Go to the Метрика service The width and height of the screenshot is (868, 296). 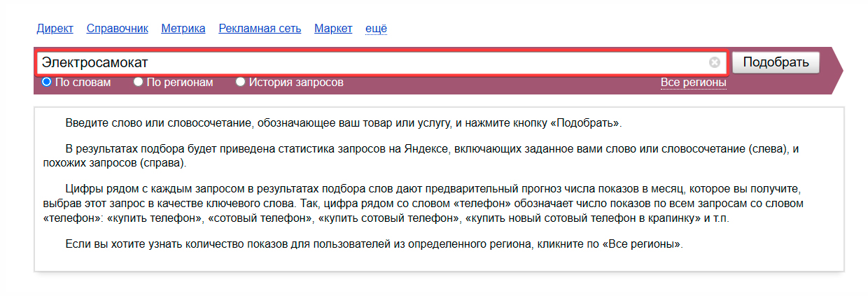[x=183, y=29]
